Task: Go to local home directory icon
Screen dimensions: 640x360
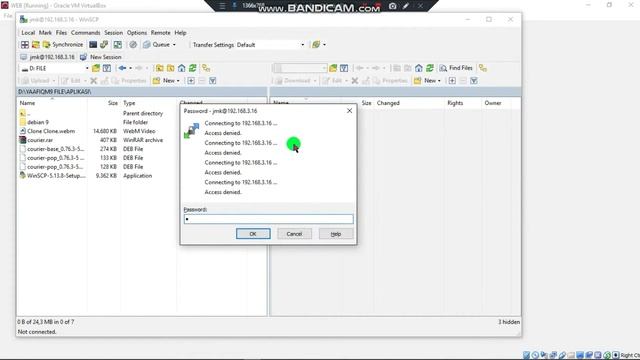Action: (x=182, y=68)
